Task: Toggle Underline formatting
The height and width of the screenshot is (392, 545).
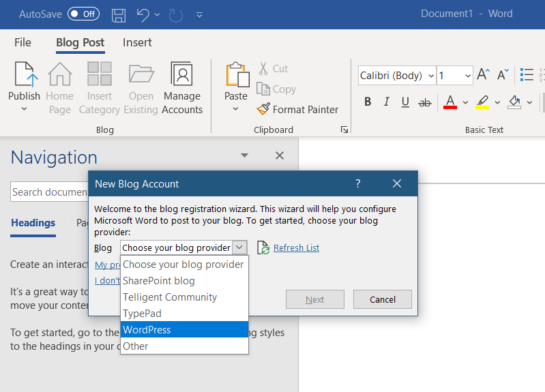Action: coord(405,102)
